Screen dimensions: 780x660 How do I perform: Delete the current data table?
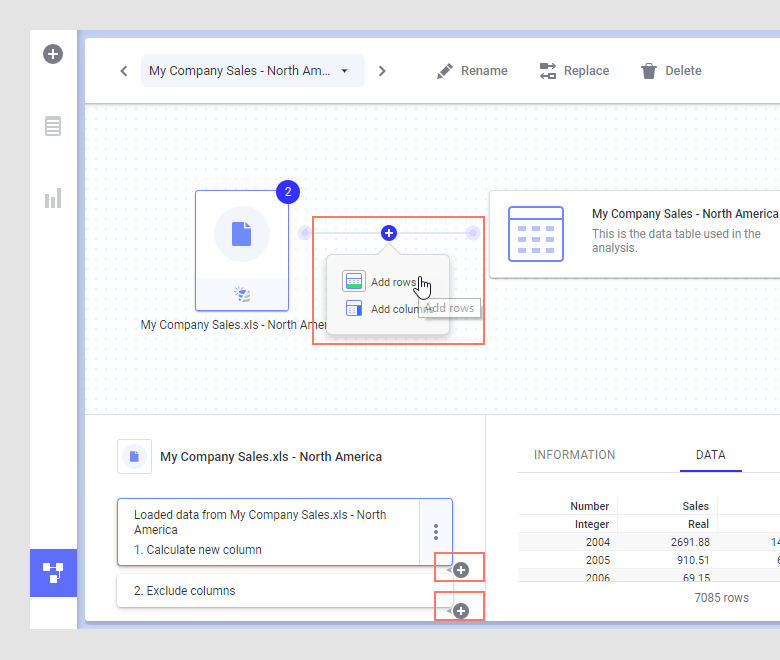coord(671,71)
